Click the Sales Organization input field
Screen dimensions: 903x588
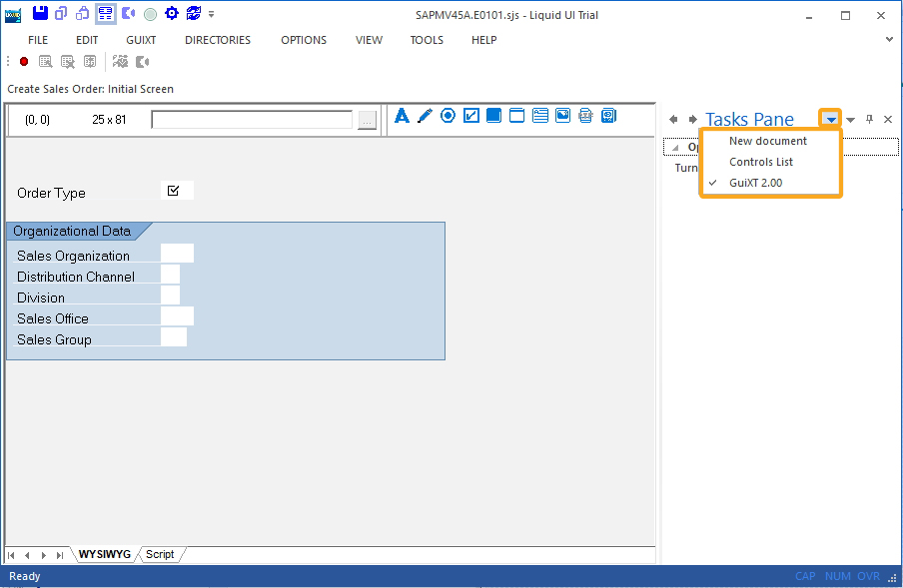tap(177, 254)
